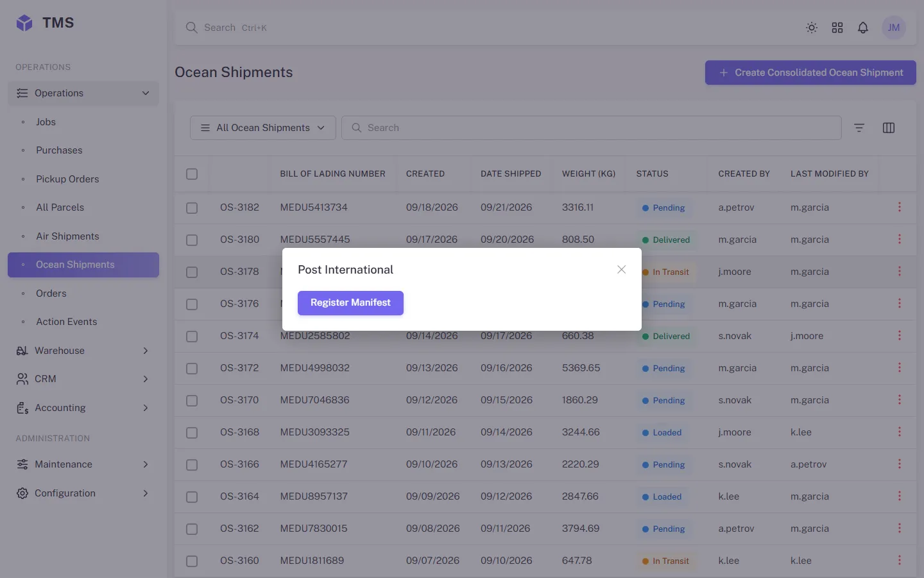
Task: Check the box for OS-3180
Action: coord(192,240)
